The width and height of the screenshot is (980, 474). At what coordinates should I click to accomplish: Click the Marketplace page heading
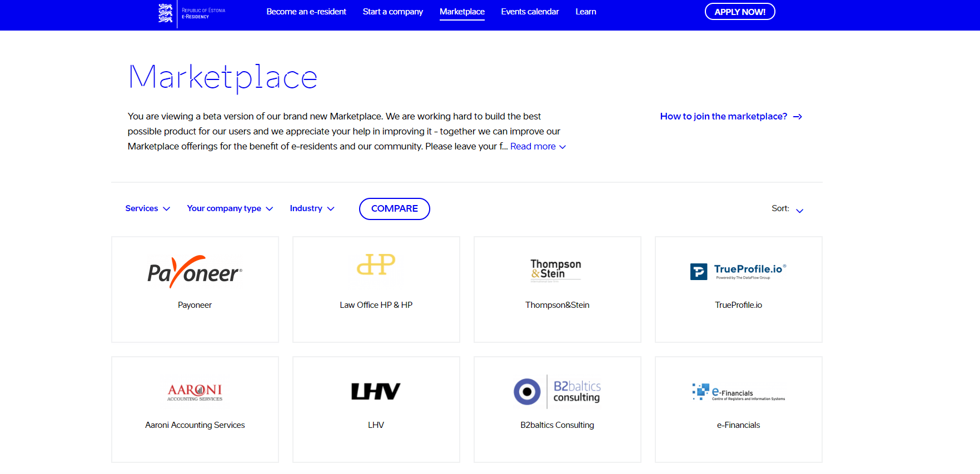[223, 77]
